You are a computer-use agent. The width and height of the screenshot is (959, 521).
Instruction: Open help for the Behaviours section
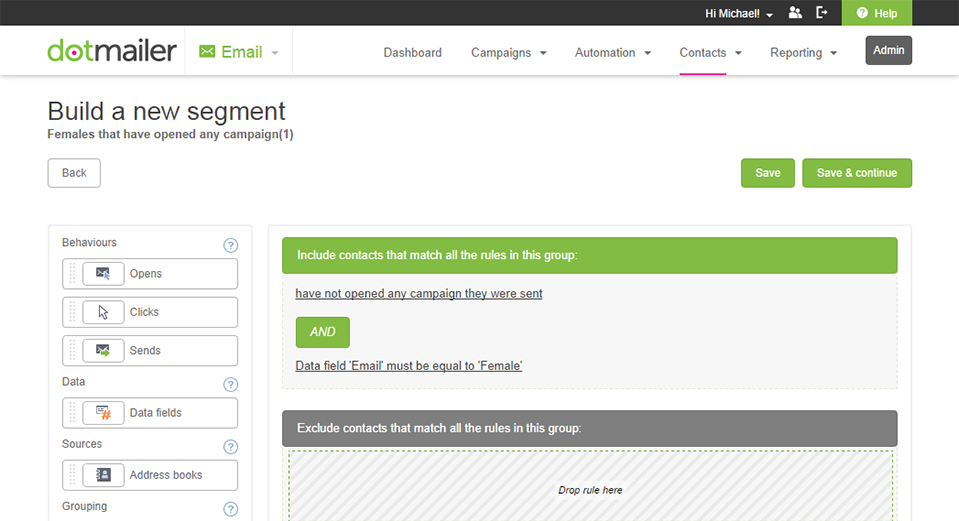[x=230, y=245]
